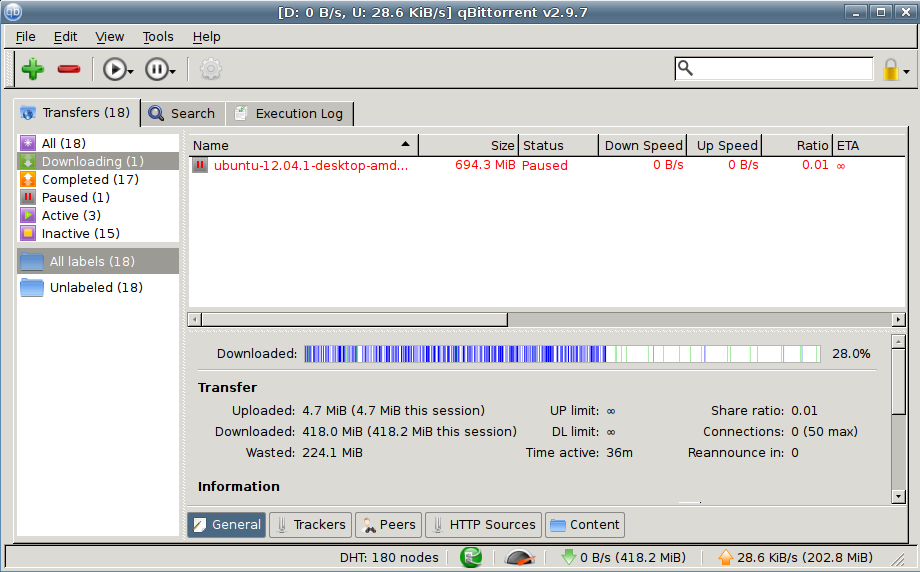920x572 pixels.
Task: Switch to the Transfers (18) tab
Action: click(76, 112)
